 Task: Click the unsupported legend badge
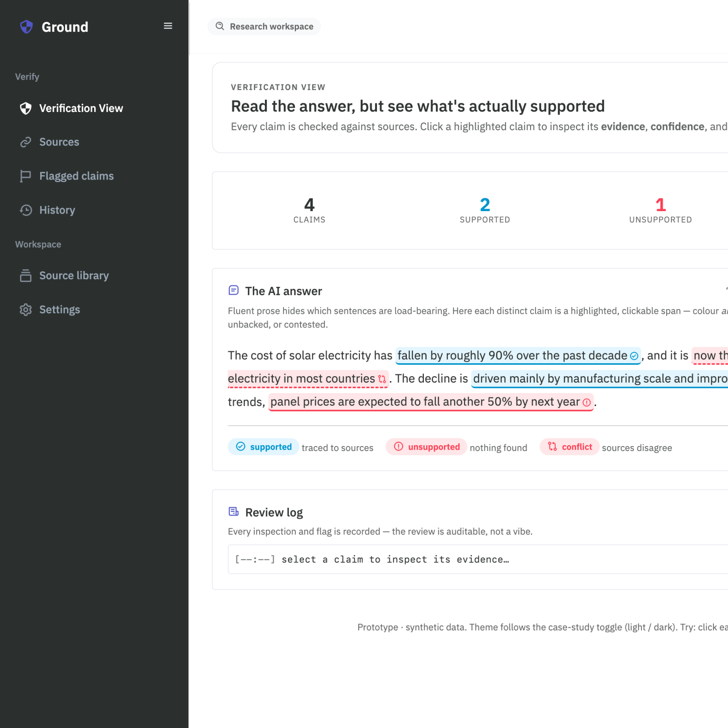coord(426,447)
